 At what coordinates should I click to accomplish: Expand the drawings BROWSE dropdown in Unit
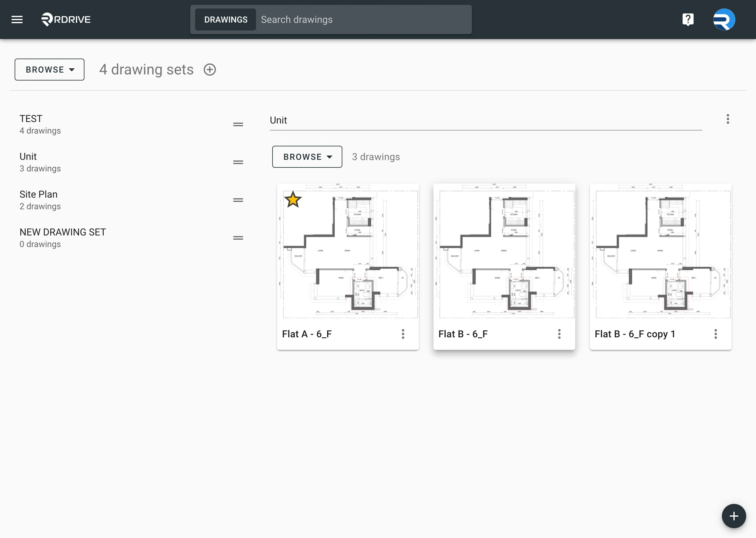click(x=307, y=157)
